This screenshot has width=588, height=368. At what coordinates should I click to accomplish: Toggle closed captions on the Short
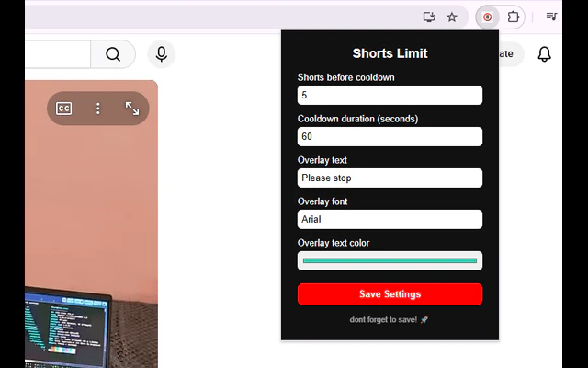(63, 109)
